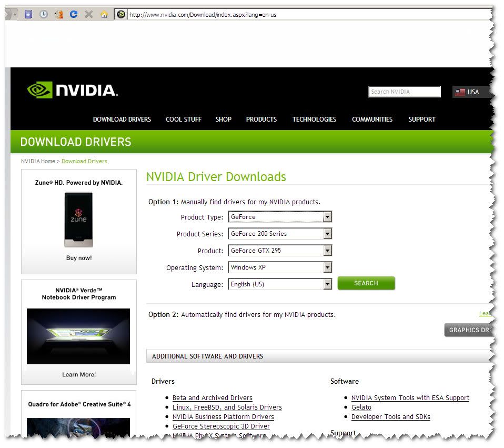The width and height of the screenshot is (504, 448).
Task: Expand the Product Series dropdown
Action: point(279,234)
